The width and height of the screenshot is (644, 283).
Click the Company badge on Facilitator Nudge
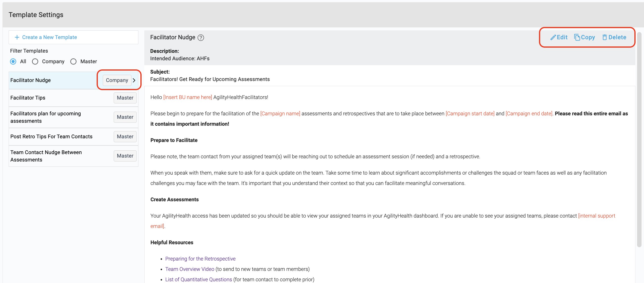(x=117, y=80)
